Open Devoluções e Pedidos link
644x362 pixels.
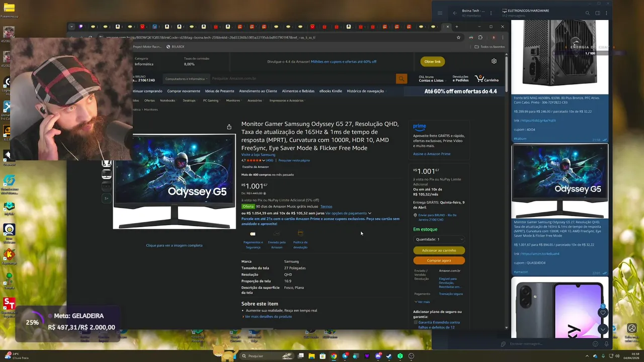[460, 79]
